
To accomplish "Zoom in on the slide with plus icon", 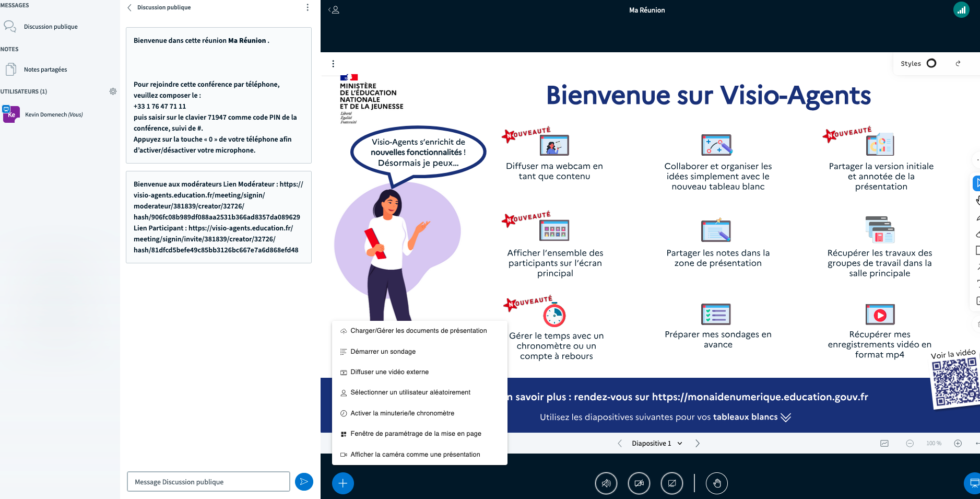I will 958,443.
